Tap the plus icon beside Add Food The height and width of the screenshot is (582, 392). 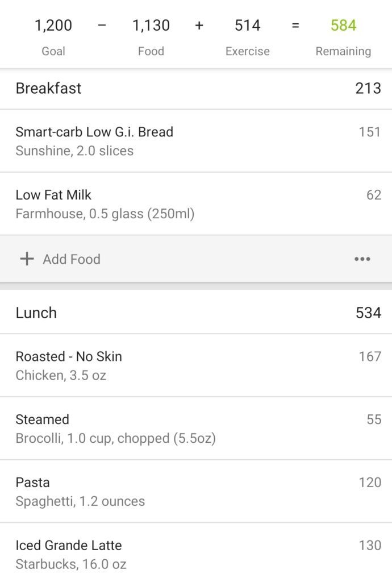[x=27, y=259]
